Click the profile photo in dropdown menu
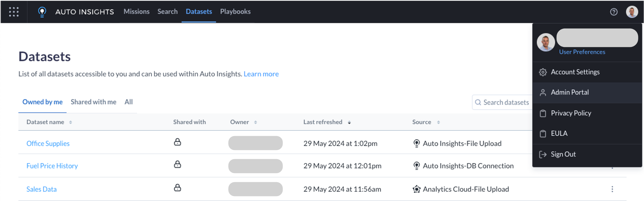This screenshot has height=201, width=644. [x=546, y=42]
